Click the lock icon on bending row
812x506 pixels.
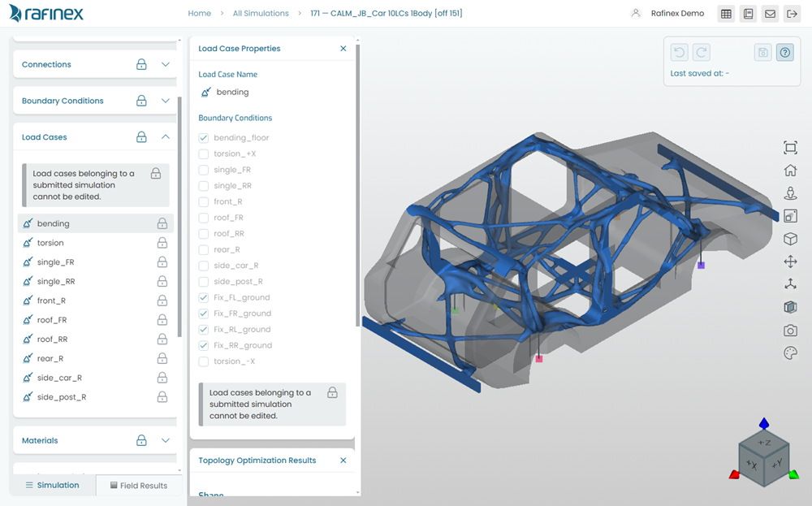click(162, 223)
